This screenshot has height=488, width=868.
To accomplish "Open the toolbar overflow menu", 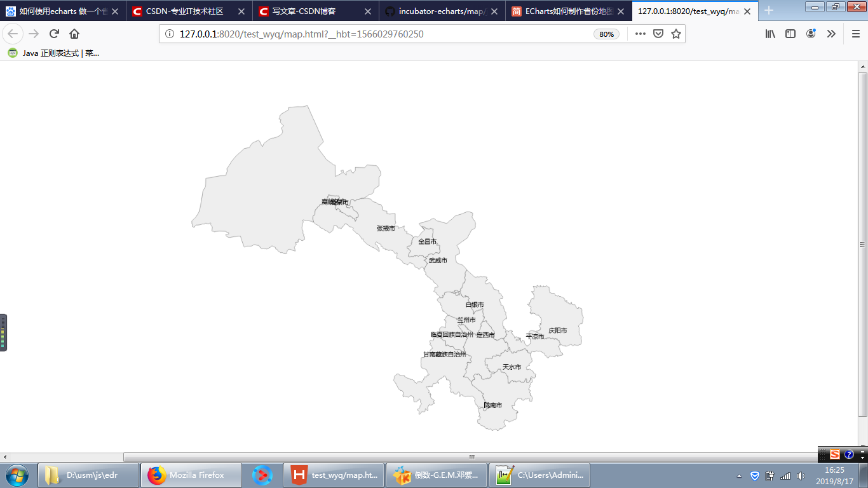I will pyautogui.click(x=831, y=34).
